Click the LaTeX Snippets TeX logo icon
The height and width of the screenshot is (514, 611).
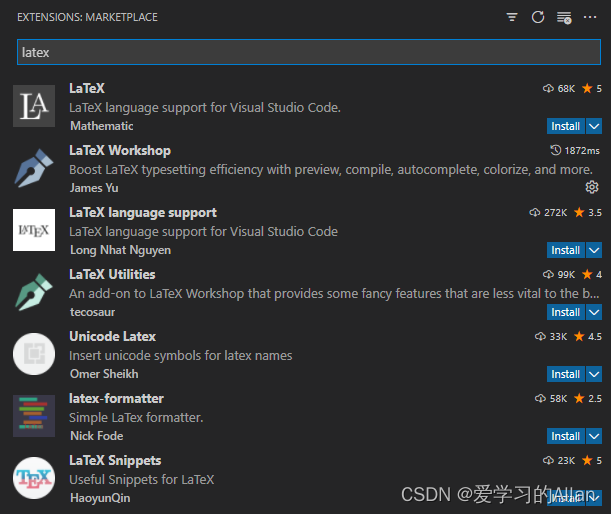[x=34, y=478]
